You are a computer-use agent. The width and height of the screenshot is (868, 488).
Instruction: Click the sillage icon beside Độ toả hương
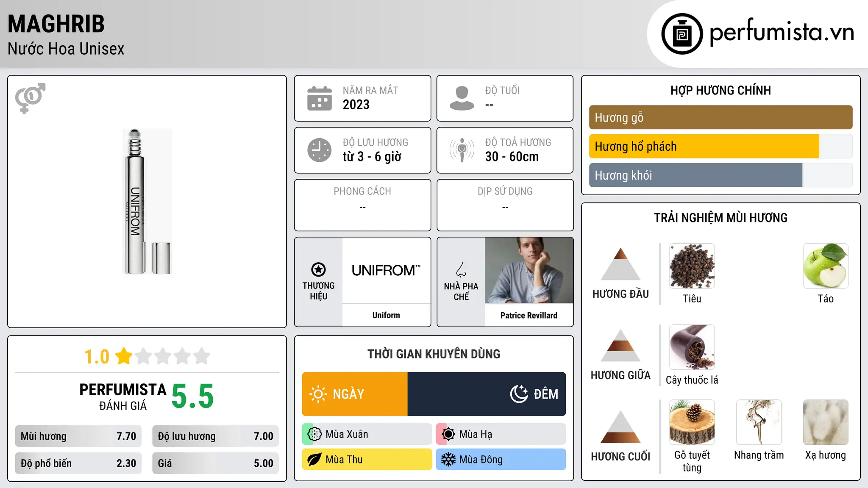coord(462,150)
